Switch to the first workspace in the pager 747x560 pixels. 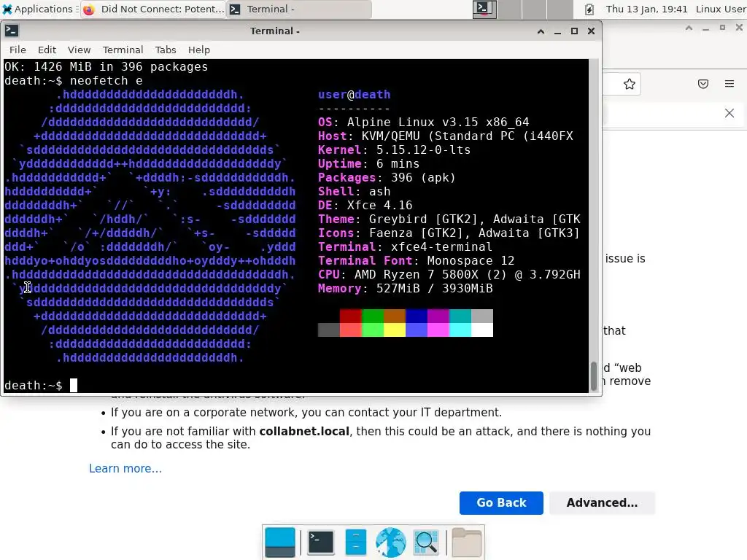click(x=484, y=9)
